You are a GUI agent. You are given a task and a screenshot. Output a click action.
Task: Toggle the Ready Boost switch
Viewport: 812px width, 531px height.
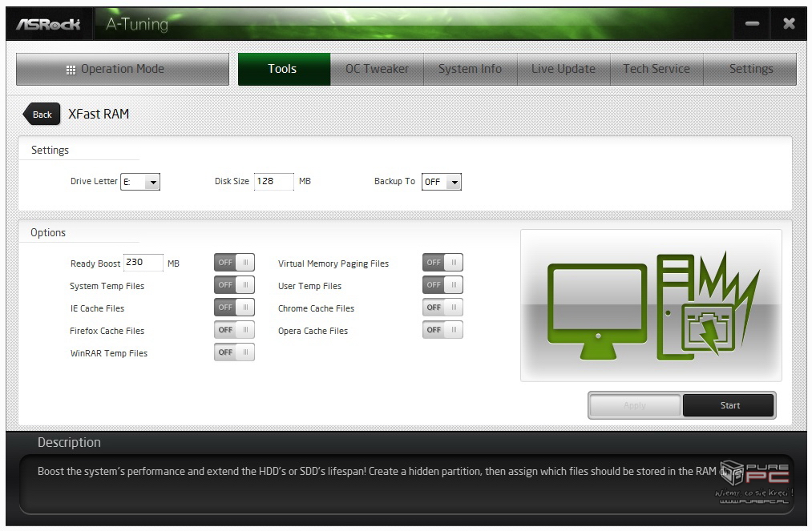point(234,263)
